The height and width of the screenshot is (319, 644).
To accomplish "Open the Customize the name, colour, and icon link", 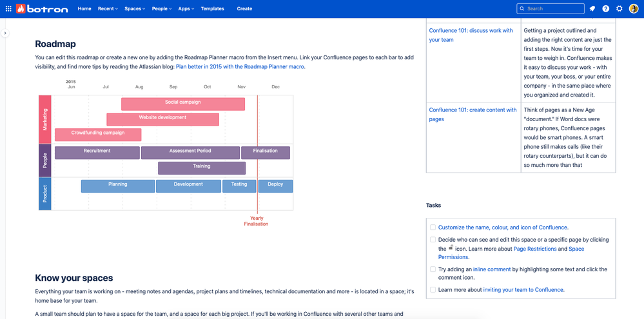I will tap(503, 227).
